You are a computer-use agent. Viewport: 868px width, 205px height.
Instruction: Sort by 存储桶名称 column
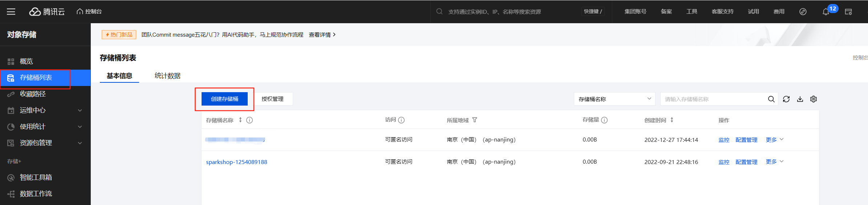[240, 120]
